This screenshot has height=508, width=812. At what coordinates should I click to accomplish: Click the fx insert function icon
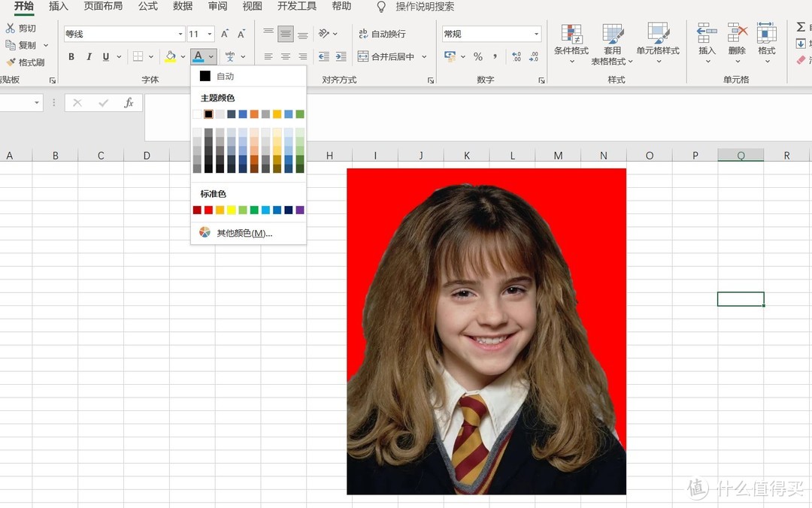click(x=129, y=102)
